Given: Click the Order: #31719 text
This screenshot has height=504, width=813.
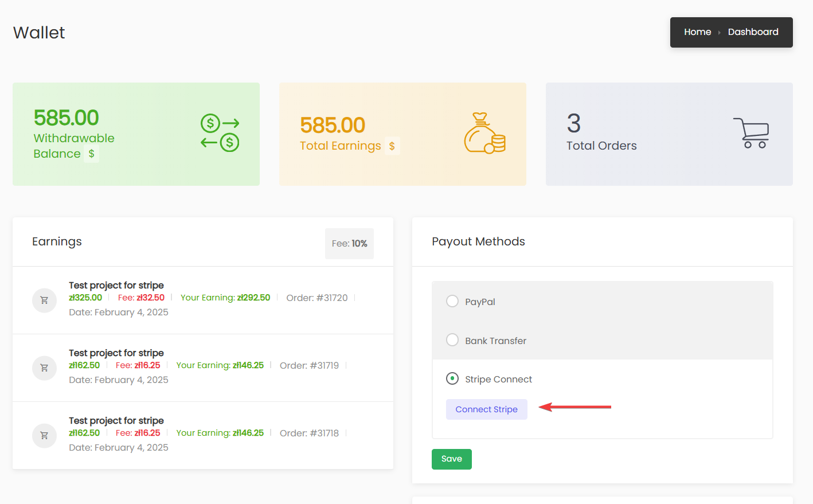Looking at the screenshot, I should pos(309,366).
